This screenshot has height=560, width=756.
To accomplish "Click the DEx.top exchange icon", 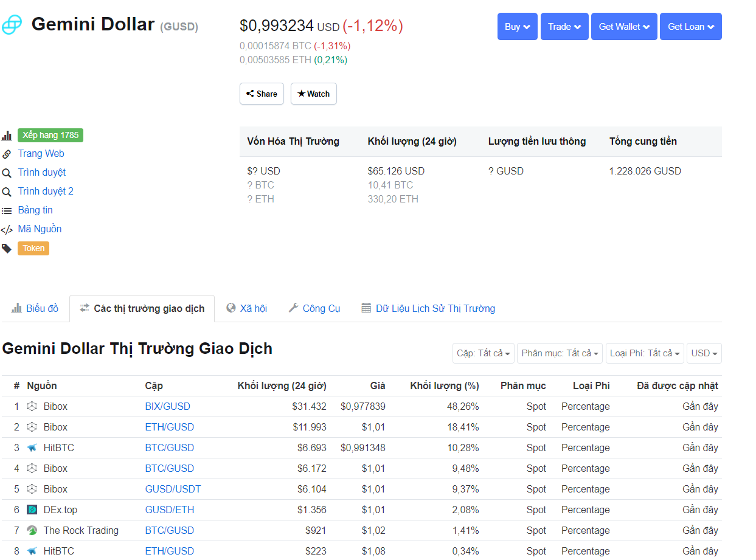I will coord(32,510).
